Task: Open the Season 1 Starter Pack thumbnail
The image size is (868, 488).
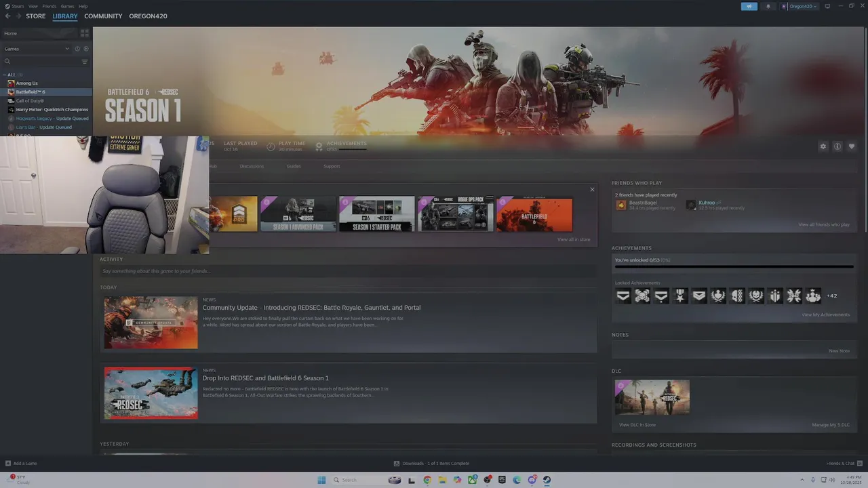Action: click(x=377, y=214)
